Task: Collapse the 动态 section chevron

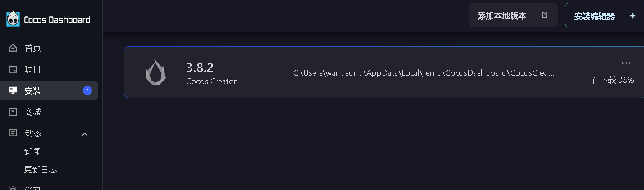Action: point(85,134)
